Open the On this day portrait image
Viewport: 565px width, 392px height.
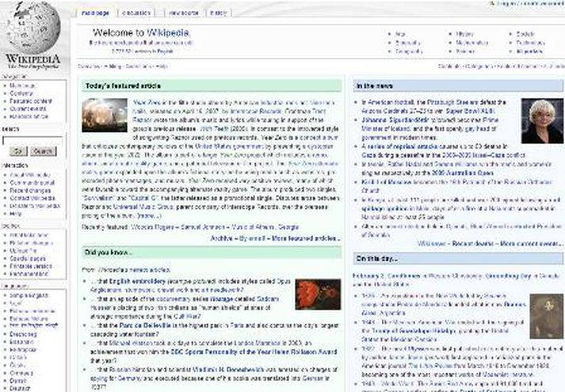pyautogui.click(x=546, y=317)
